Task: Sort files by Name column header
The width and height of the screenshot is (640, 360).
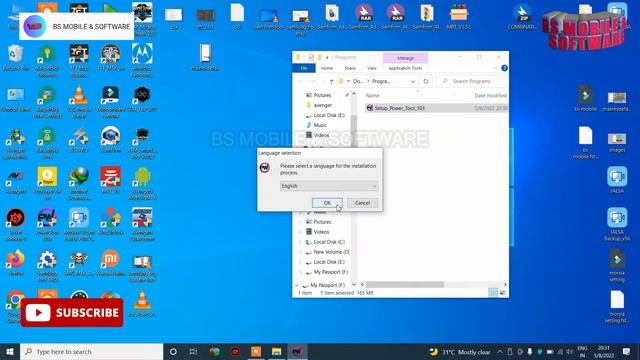Action: click(x=372, y=95)
